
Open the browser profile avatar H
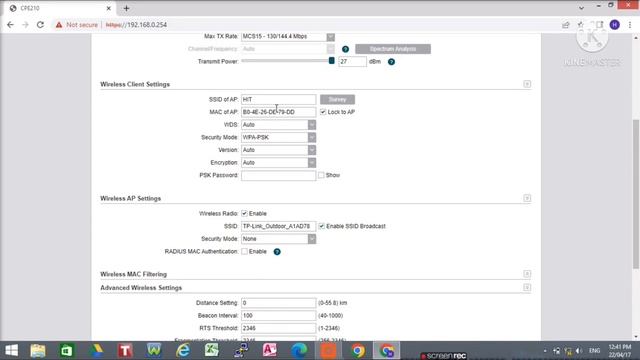pyautogui.click(x=614, y=25)
